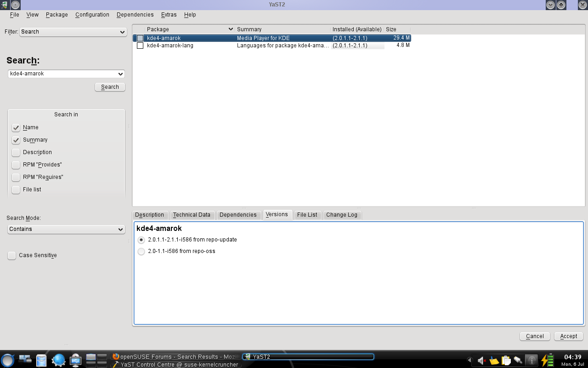Click the YaST2 window menu icon in the title bar
The image size is (588, 368).
pos(4,5)
